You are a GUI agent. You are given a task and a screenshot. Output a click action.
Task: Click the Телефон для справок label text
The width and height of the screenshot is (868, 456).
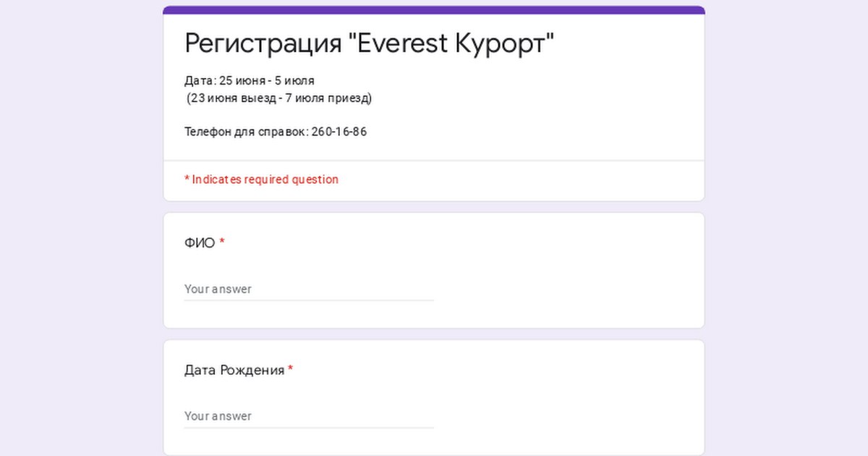tap(246, 132)
